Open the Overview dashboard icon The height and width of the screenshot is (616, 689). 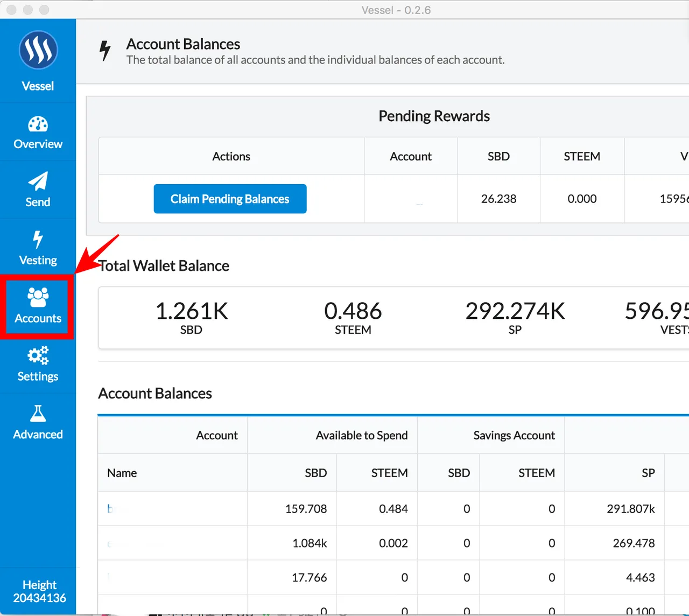(38, 124)
